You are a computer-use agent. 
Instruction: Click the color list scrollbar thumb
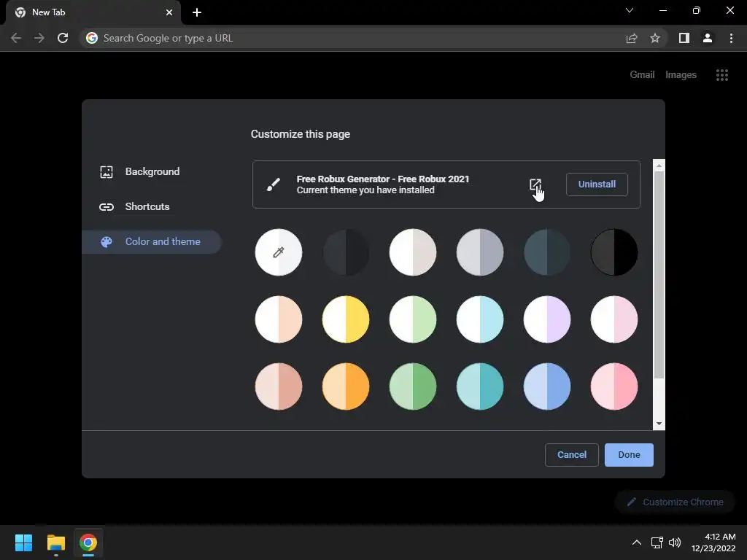click(x=659, y=275)
